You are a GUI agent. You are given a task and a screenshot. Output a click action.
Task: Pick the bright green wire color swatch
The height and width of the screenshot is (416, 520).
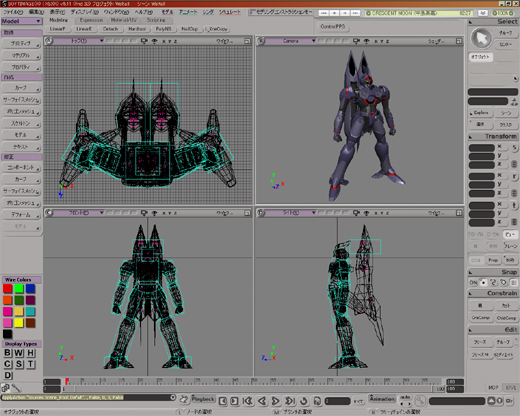(19, 289)
